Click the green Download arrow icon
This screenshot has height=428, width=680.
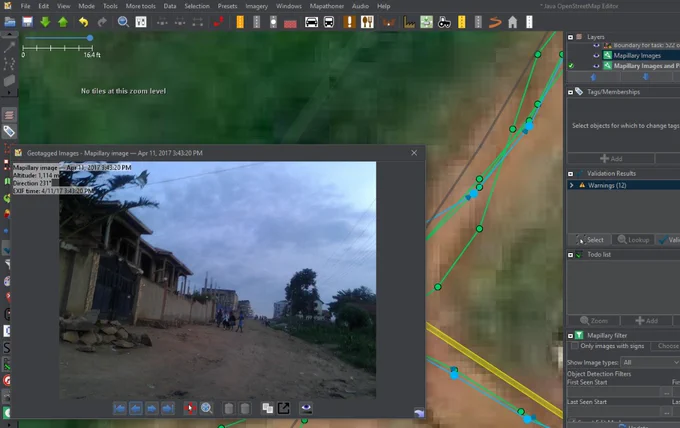[45, 22]
